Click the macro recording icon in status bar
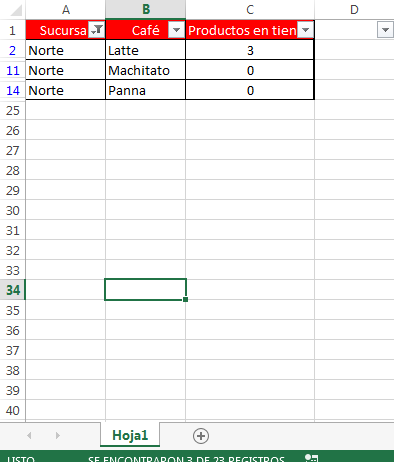This screenshot has width=394, height=462. point(311,458)
